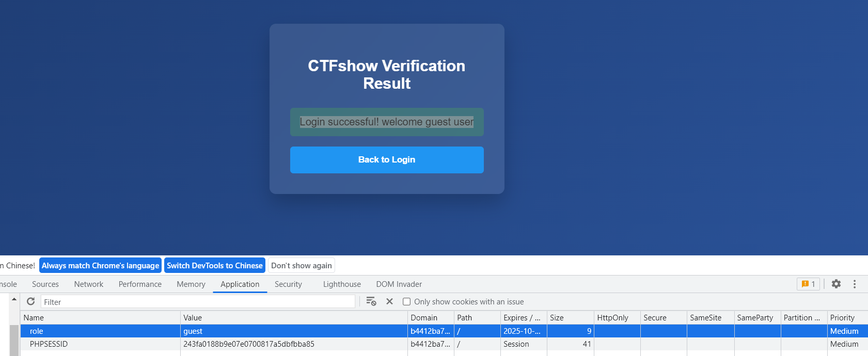The image size is (868, 356).
Task: Open DevTools more options menu
Action: point(855,284)
